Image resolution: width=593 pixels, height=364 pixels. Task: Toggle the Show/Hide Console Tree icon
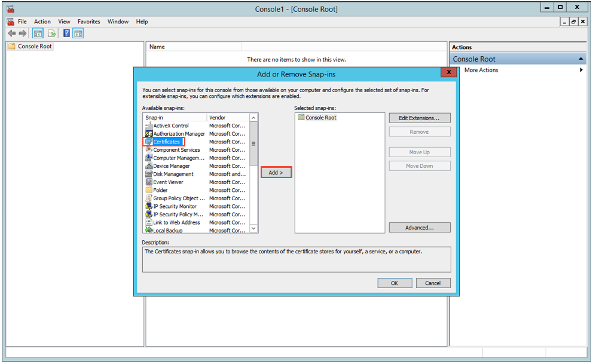pos(38,33)
